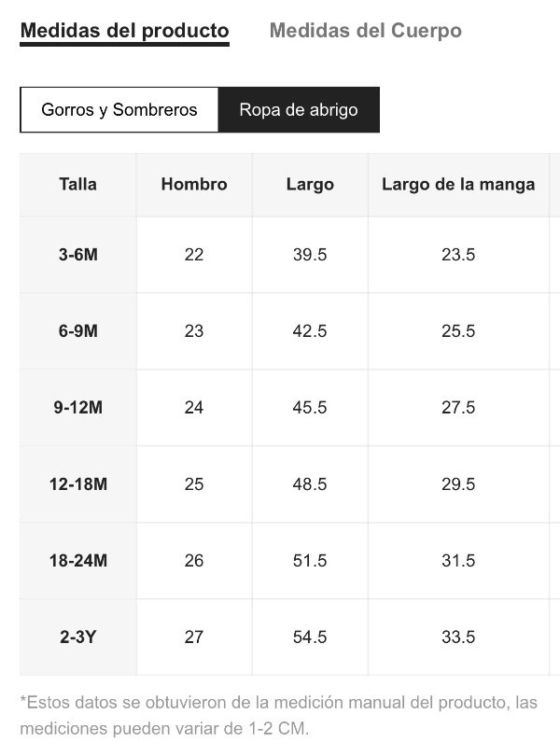Select Medidas del producto tab
Screen dimensions: 560x756
(x=124, y=32)
